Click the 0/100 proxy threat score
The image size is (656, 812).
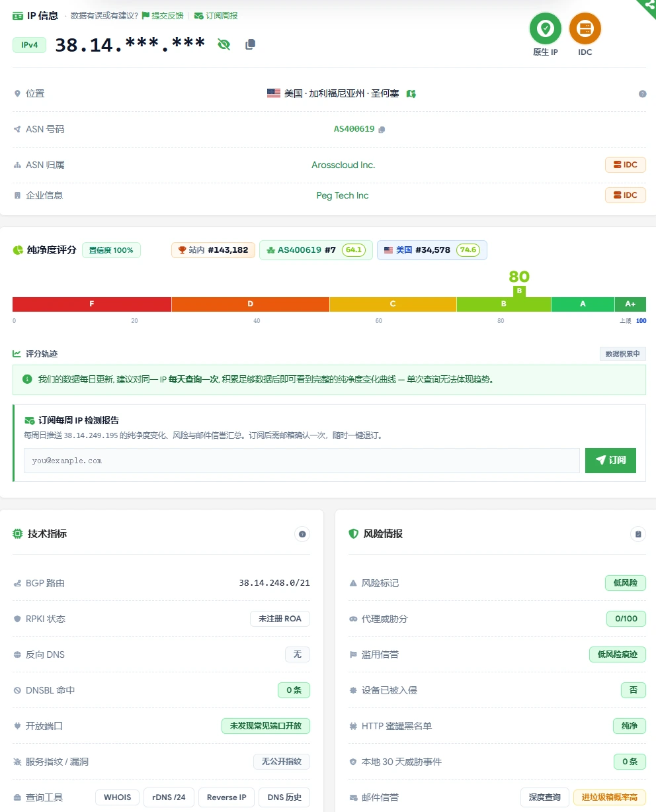pos(626,619)
